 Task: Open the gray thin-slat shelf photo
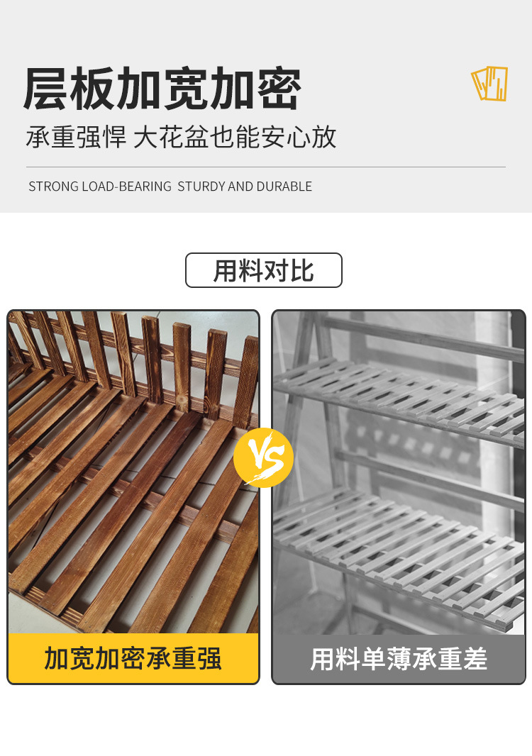399,472
